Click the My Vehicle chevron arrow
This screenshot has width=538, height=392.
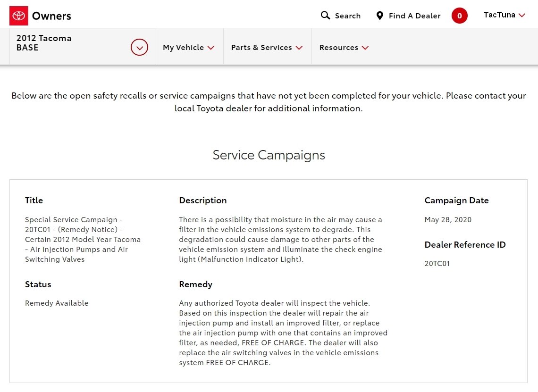(211, 48)
